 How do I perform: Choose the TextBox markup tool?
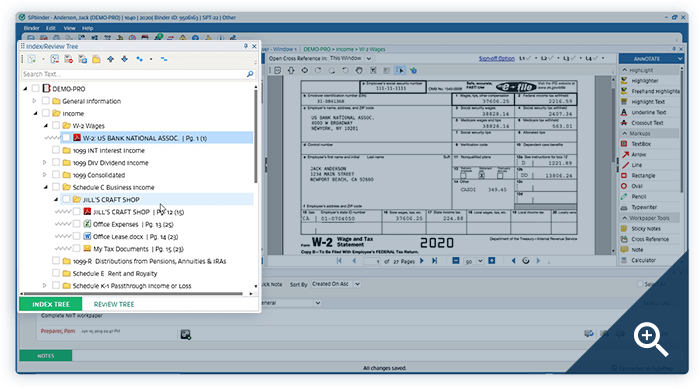636,144
